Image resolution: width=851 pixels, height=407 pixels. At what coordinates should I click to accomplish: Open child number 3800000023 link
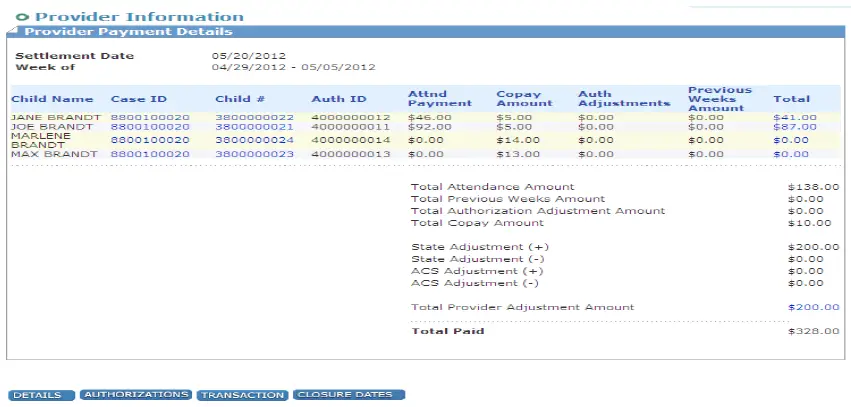255,154
